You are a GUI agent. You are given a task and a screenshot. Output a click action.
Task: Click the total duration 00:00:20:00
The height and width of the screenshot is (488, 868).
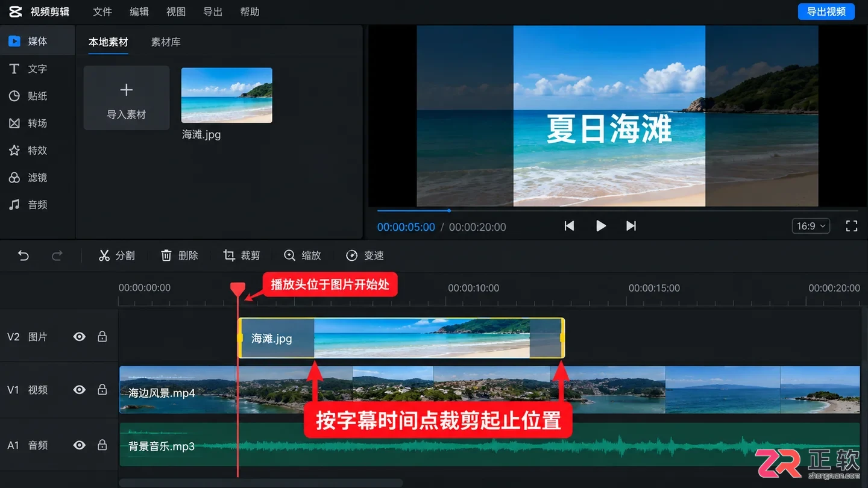coord(477,227)
